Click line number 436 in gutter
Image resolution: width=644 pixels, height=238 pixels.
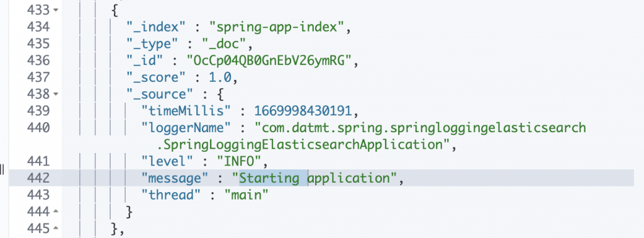(x=38, y=61)
